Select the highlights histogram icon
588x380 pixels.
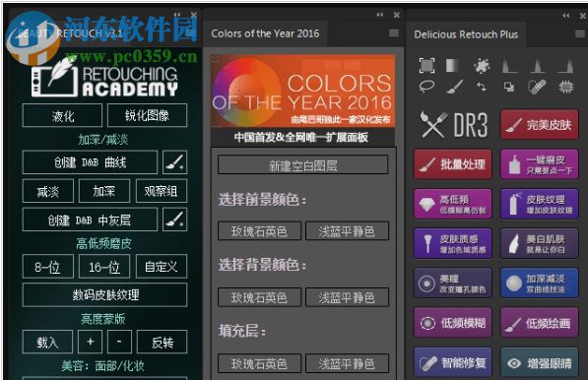(565, 66)
